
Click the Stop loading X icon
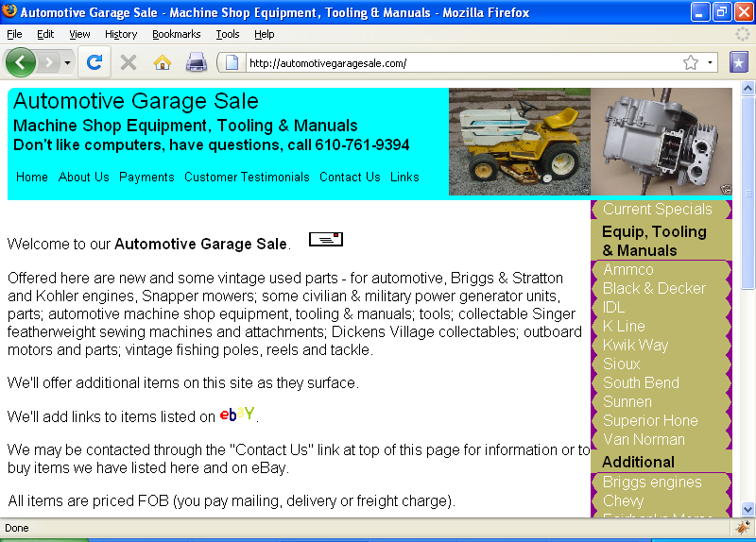[129, 62]
